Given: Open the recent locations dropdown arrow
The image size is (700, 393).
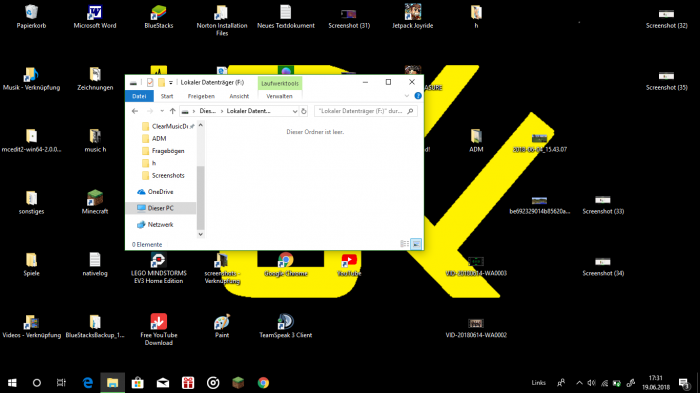Looking at the screenshot, I should point(162,111).
